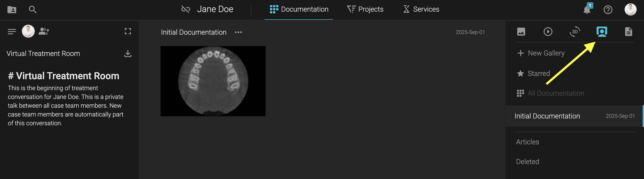Open the dental CT scan thumbnail

click(213, 81)
